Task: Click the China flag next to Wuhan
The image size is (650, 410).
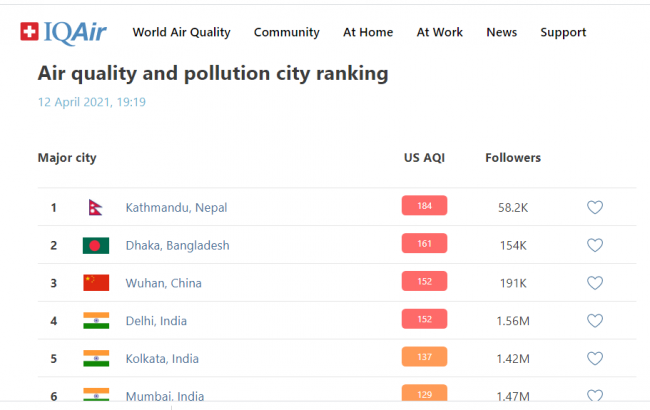Action: [x=96, y=283]
